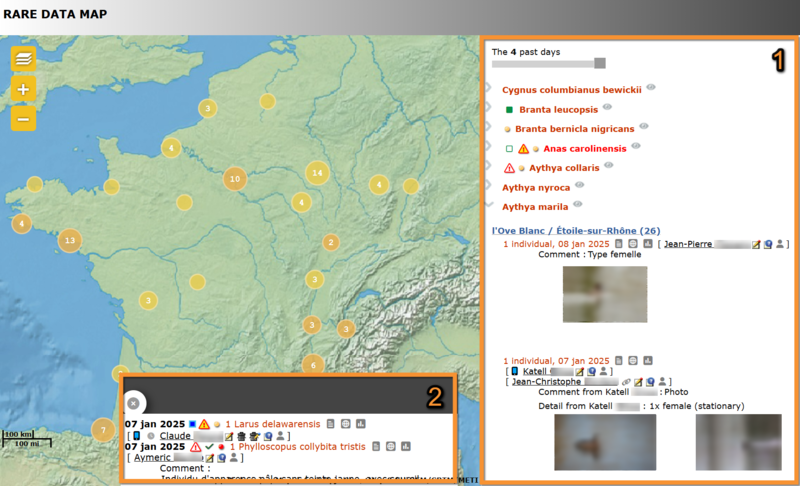Toggle eye visibility for Cygnus columbianus bewickii

tap(651, 87)
